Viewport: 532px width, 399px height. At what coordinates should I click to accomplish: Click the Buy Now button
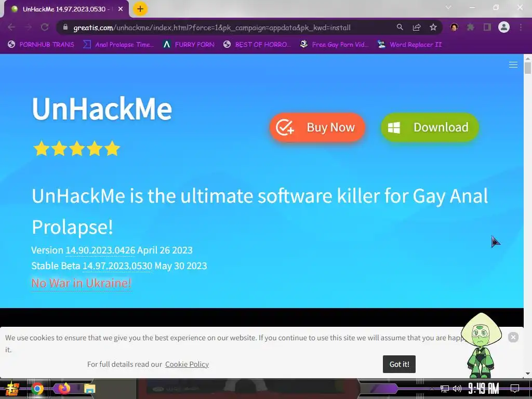[x=317, y=127]
